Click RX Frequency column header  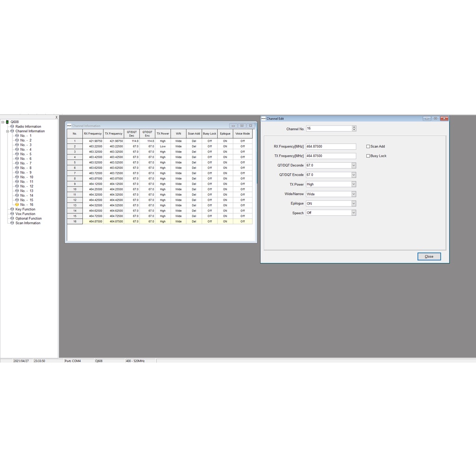coord(93,133)
